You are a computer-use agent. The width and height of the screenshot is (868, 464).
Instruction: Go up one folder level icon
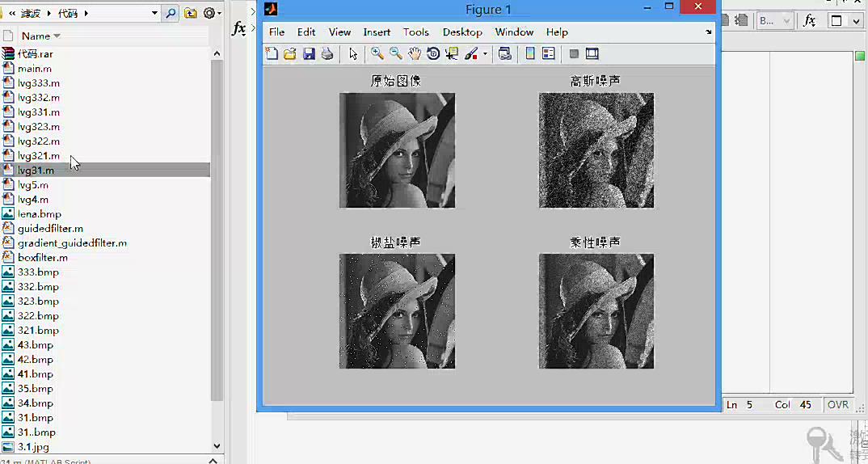(190, 13)
